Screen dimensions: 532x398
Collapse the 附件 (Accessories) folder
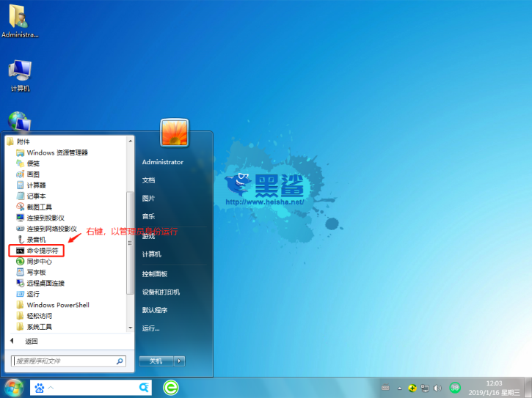[x=23, y=141]
